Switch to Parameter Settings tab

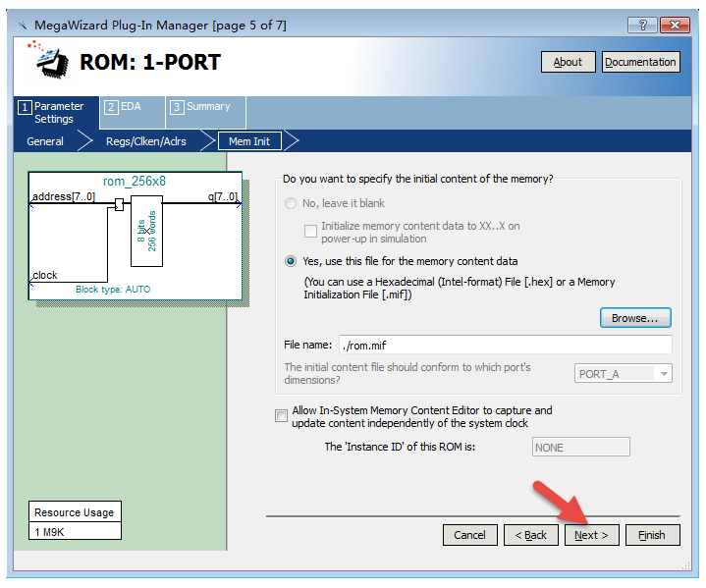point(56,113)
